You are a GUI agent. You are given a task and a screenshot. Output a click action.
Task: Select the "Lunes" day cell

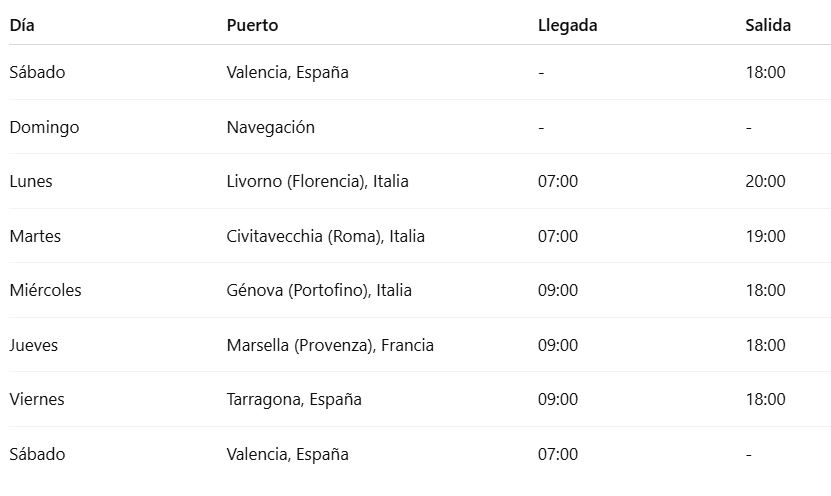(31, 182)
